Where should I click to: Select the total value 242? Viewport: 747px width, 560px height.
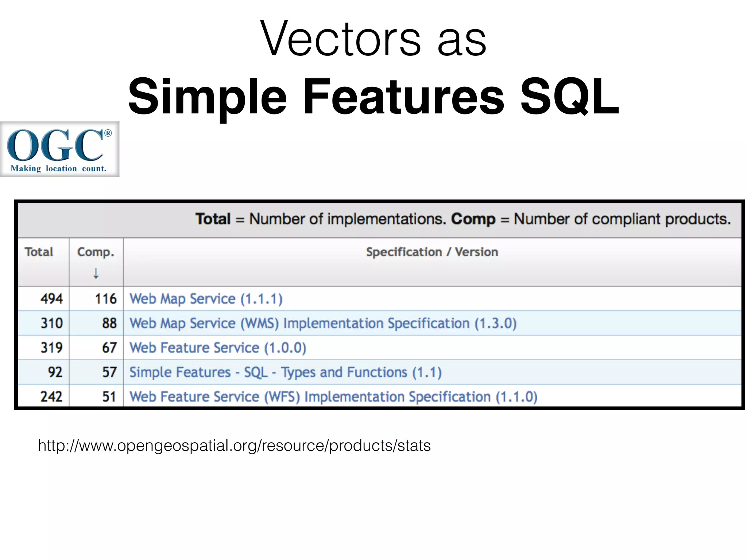(52, 397)
